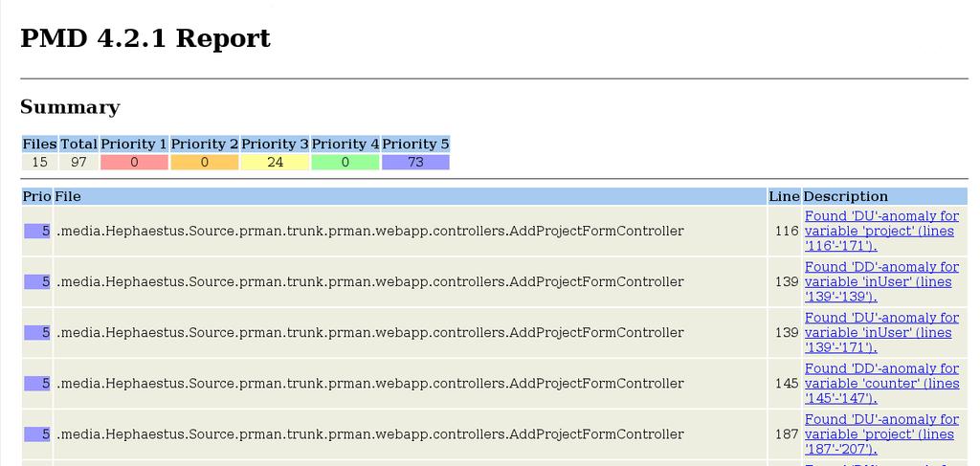This screenshot has height=466, width=980.
Task: Open the 'DU'-anomaly 'project' lines 187-207 link
Action: point(881,434)
